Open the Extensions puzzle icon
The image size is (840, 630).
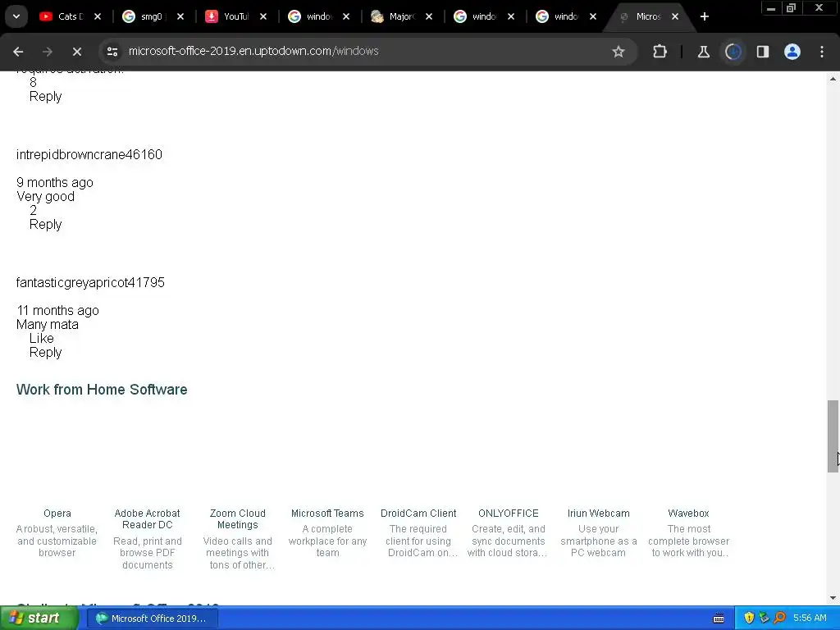tap(660, 52)
